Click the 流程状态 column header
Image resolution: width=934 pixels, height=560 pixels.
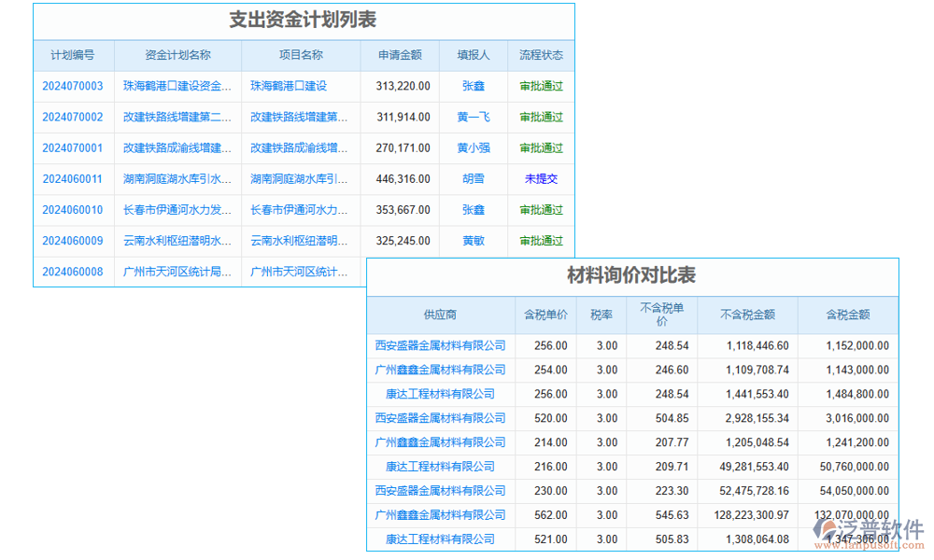541,55
